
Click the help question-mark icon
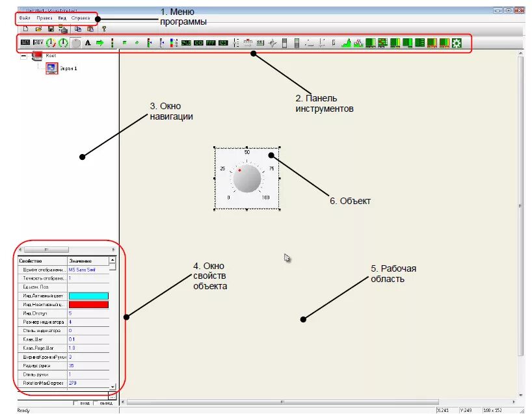(x=104, y=29)
